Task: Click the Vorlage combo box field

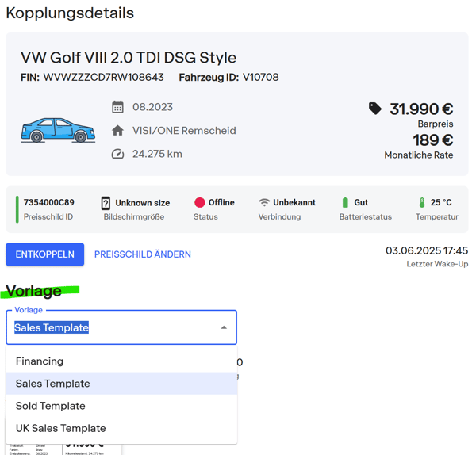Action: (x=121, y=327)
